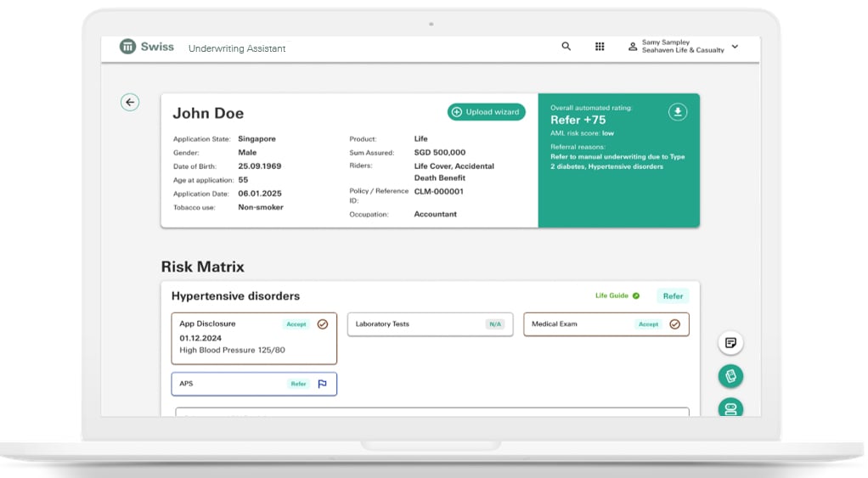This screenshot has height=478, width=868.
Task: Open the App Disclosure card
Action: coord(254,339)
